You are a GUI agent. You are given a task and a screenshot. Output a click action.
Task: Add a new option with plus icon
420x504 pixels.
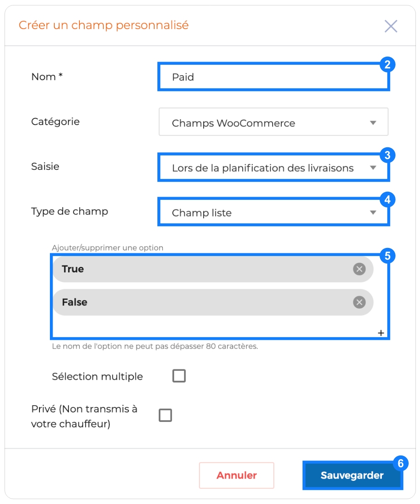pyautogui.click(x=381, y=333)
